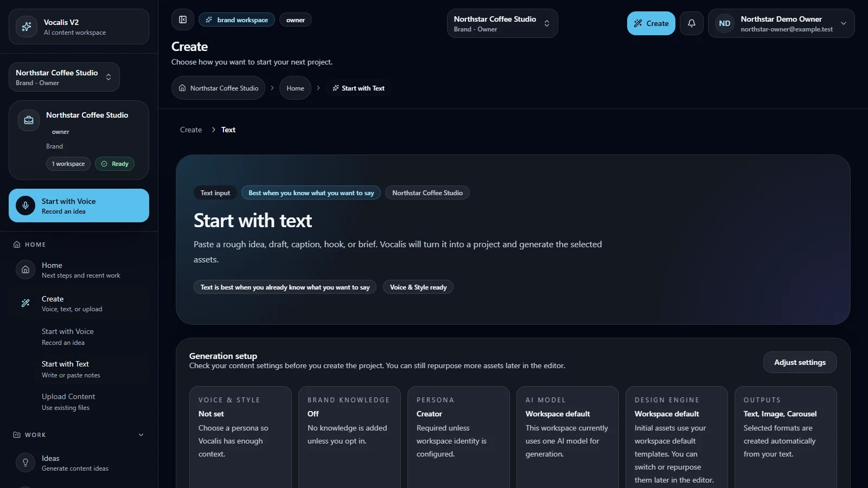Click the owner badge in top bar
This screenshot has width=868, height=488.
point(296,20)
